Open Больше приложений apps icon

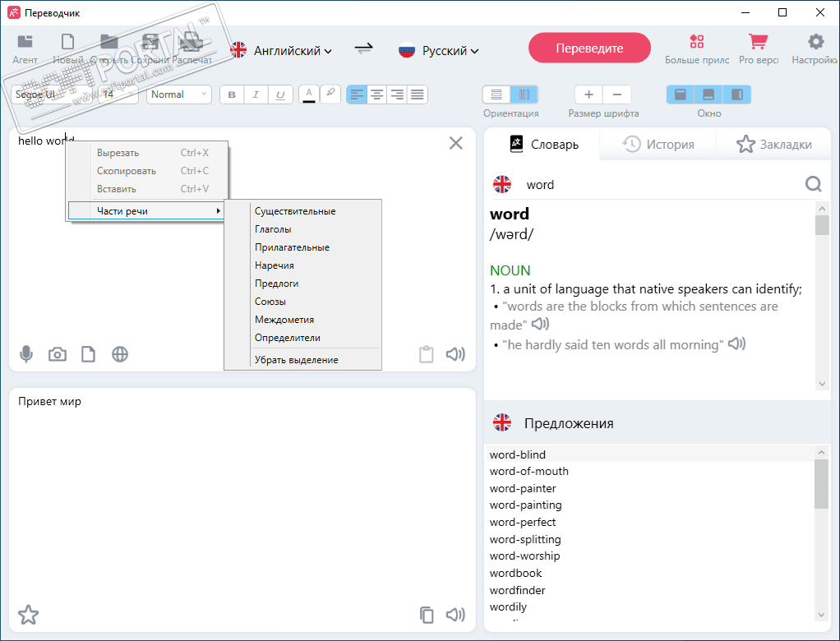click(696, 41)
